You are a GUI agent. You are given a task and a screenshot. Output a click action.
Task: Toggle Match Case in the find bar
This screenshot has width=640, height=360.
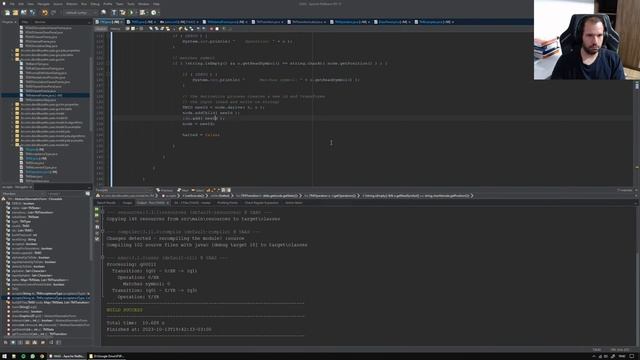click(208, 190)
